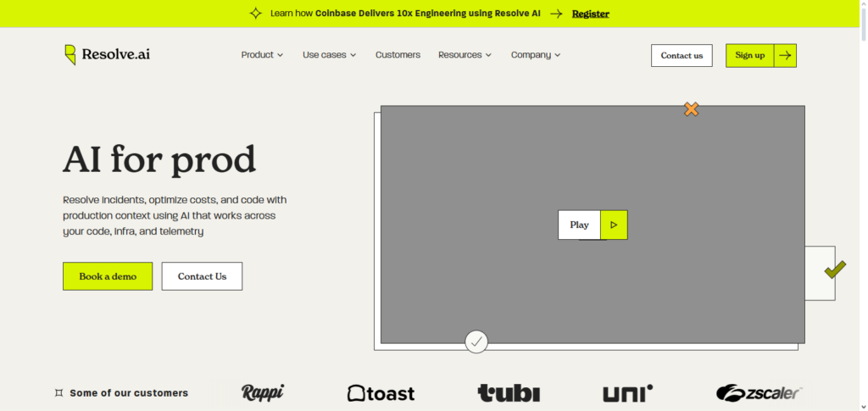Open the Company dropdown menu

[x=536, y=55]
